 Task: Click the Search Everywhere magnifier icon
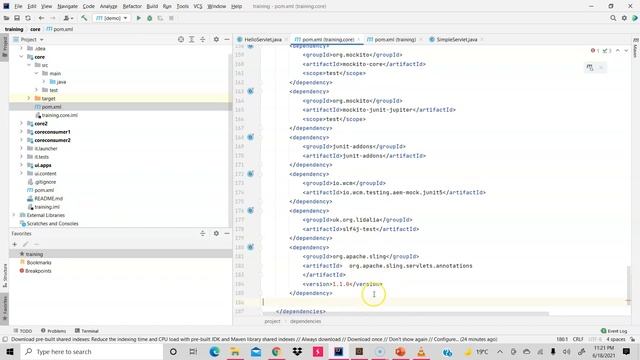(613, 18)
